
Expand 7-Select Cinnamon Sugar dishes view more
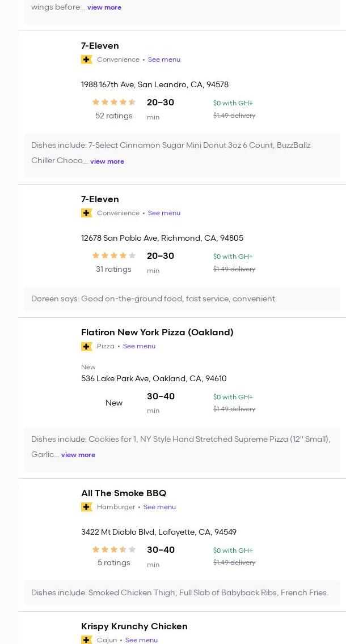107,161
